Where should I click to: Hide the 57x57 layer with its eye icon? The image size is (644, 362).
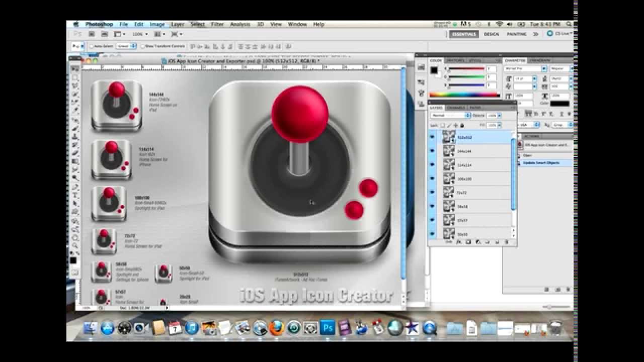432,220
